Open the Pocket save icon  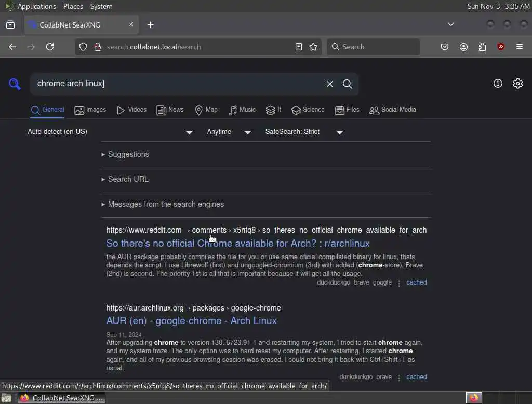pyautogui.click(x=445, y=47)
